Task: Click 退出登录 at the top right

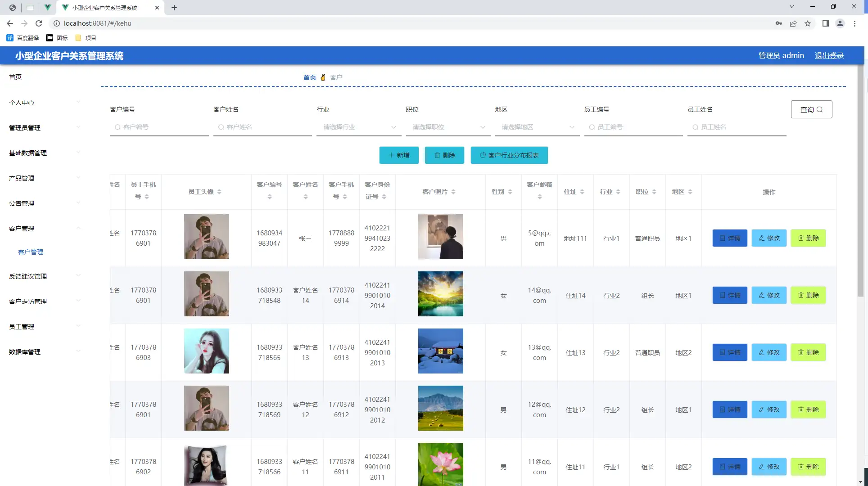Action: [829, 55]
